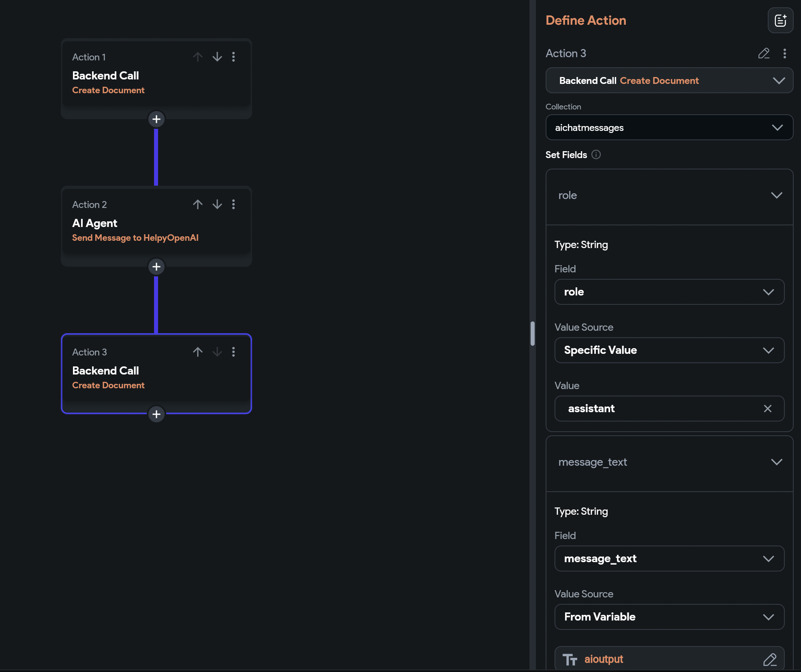Move Action 2 up with arrow icon
Viewport: 801px width, 672px height.
point(197,204)
